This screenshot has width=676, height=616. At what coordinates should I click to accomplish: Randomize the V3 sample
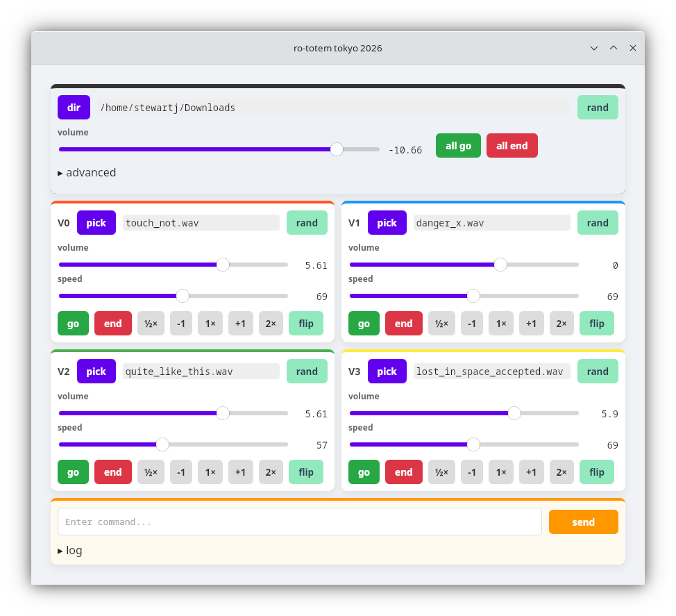(x=598, y=372)
